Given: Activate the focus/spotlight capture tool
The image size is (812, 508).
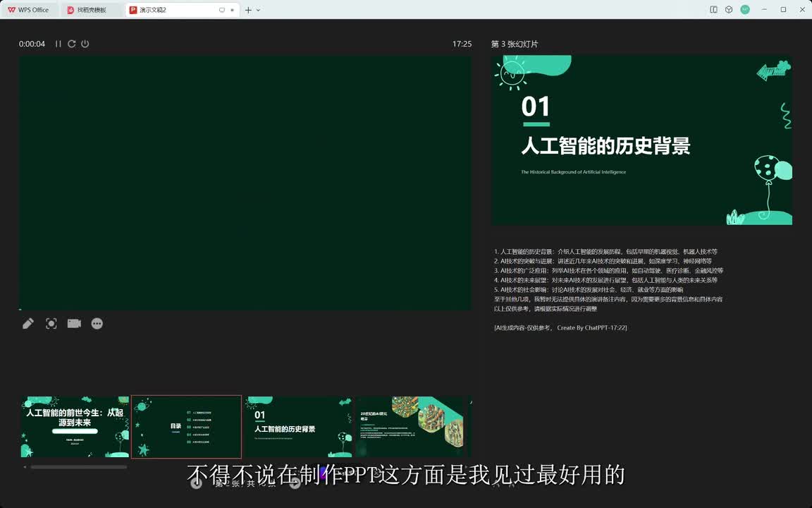Looking at the screenshot, I should tap(51, 323).
